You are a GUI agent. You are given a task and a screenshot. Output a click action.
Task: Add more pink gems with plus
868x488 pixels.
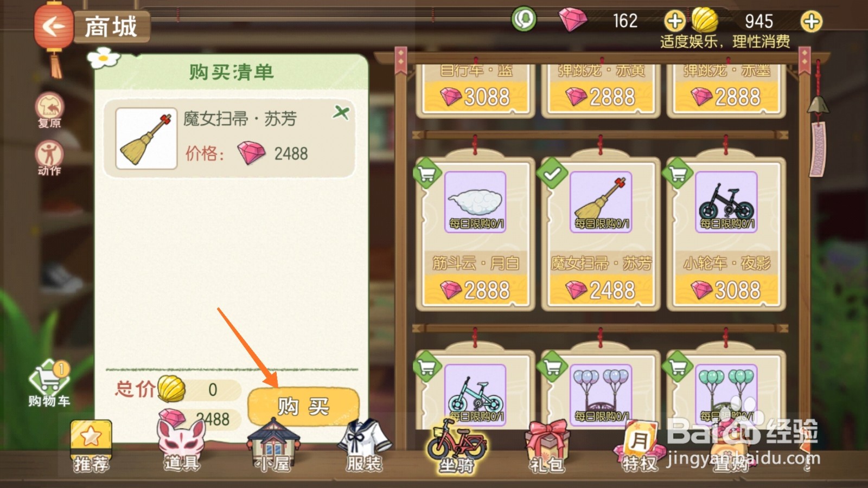coord(674,21)
